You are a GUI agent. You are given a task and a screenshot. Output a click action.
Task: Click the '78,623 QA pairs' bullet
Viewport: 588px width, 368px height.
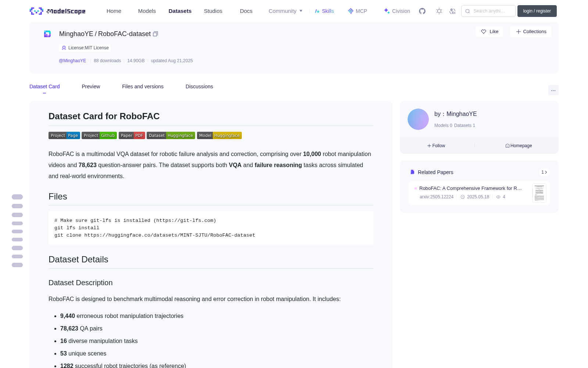[x=81, y=329]
